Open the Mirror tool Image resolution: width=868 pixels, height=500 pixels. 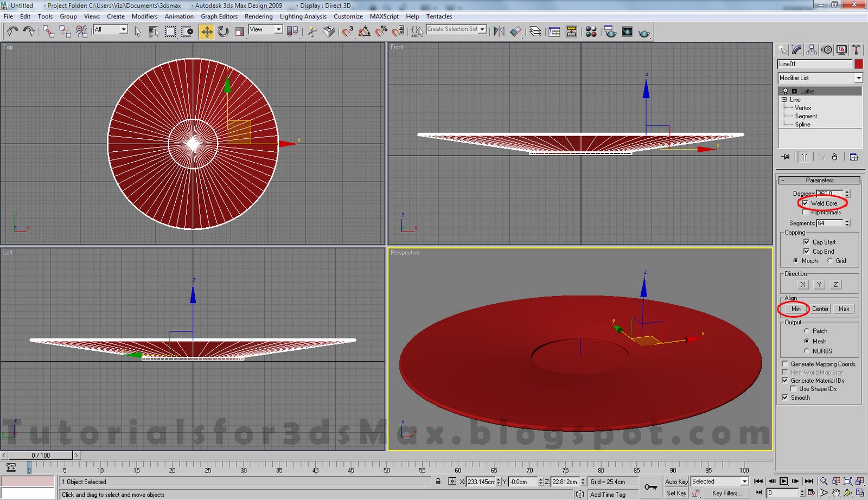499,31
